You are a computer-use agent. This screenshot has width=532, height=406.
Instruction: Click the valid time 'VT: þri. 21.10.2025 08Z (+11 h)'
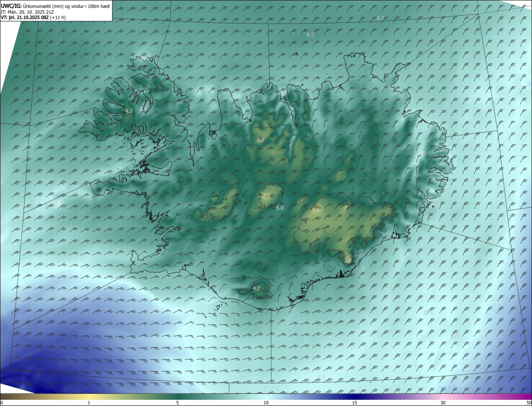(x=33, y=17)
